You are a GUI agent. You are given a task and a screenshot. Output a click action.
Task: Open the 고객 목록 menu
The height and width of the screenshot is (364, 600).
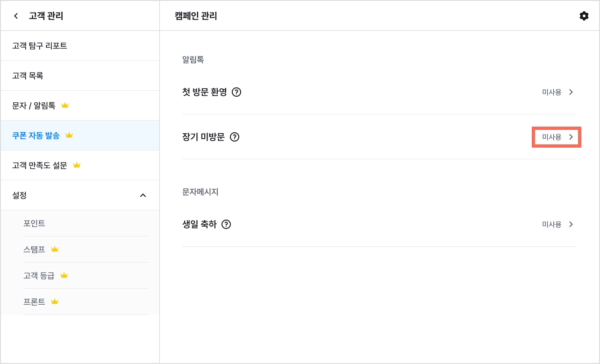point(80,76)
